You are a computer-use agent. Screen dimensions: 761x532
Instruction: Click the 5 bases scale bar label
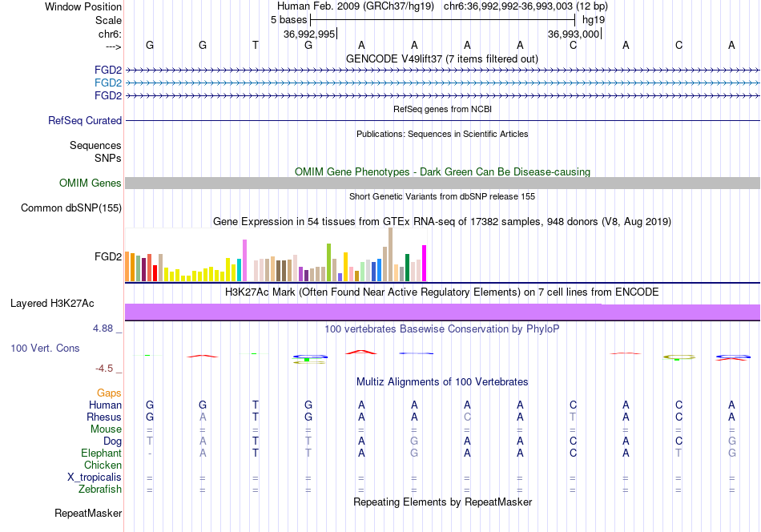[x=288, y=20]
